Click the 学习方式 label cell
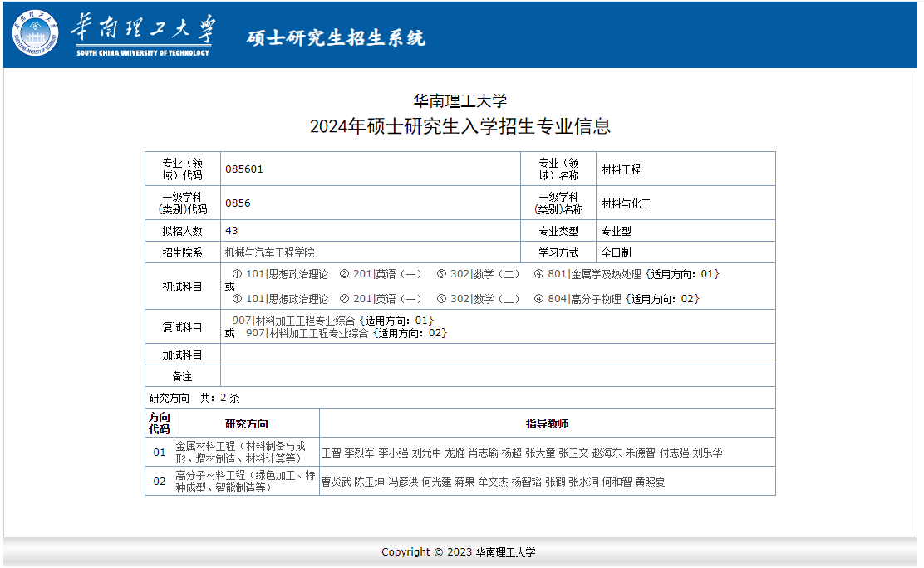Screen dimensions: 924x568 tap(558, 252)
